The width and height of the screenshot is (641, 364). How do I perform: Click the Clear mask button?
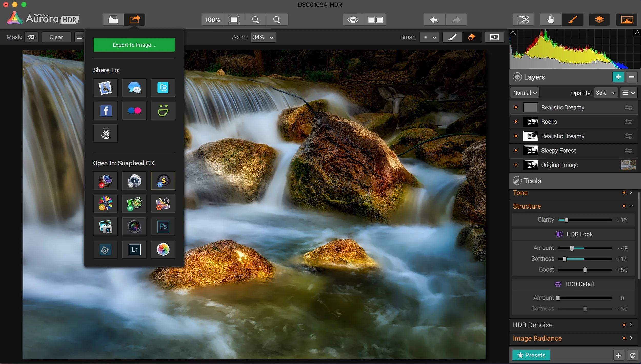(56, 37)
